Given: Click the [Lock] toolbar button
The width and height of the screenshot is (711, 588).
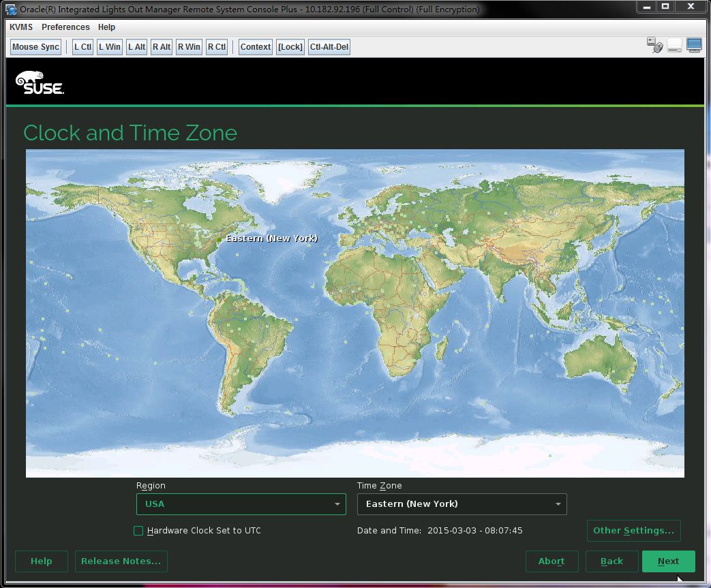Looking at the screenshot, I should 290,46.
